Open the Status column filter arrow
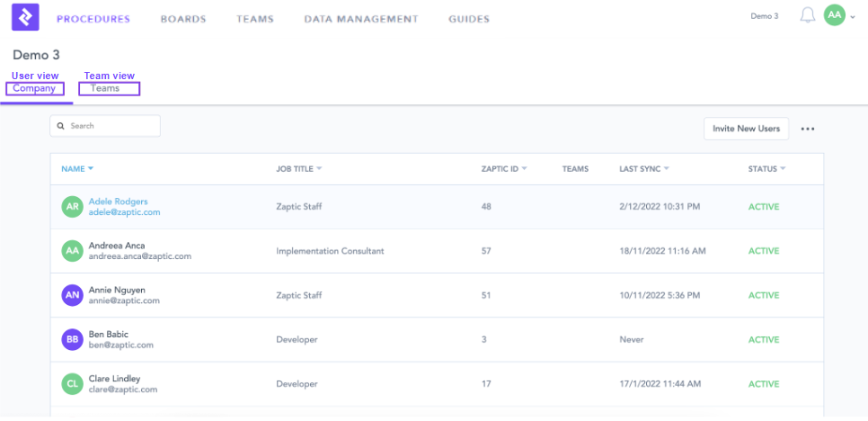 coord(783,169)
